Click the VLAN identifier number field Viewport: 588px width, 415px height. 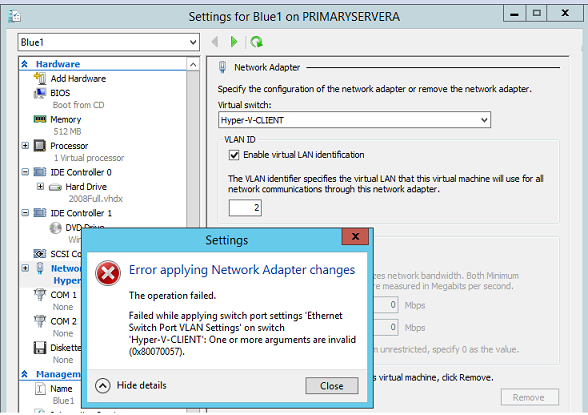pos(245,208)
